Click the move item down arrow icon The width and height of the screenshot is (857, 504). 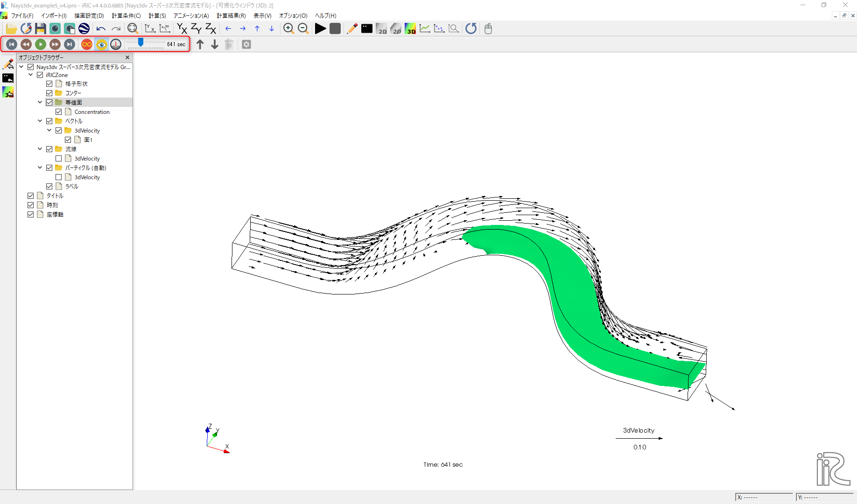(x=215, y=44)
